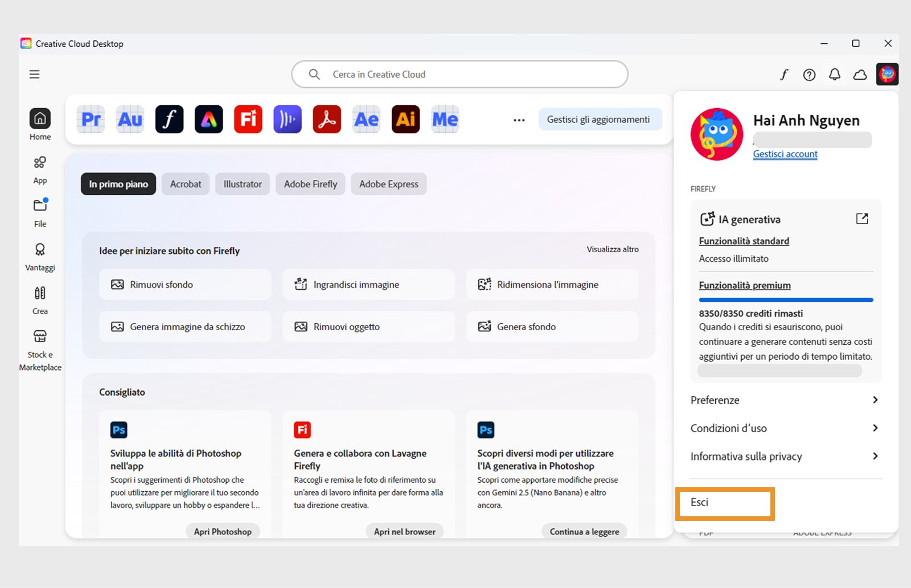Launch Acrobat from the app bar
911x588 pixels.
tap(327, 120)
